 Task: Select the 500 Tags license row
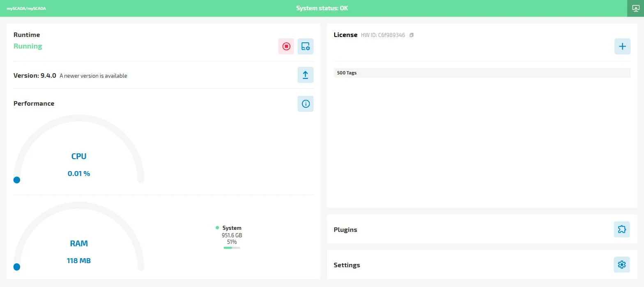point(482,73)
